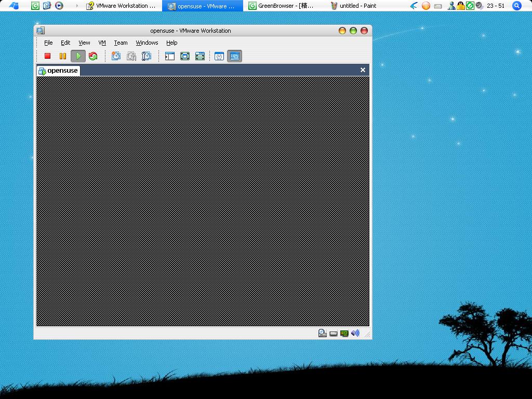Click the network adapter status icon

tap(344, 333)
